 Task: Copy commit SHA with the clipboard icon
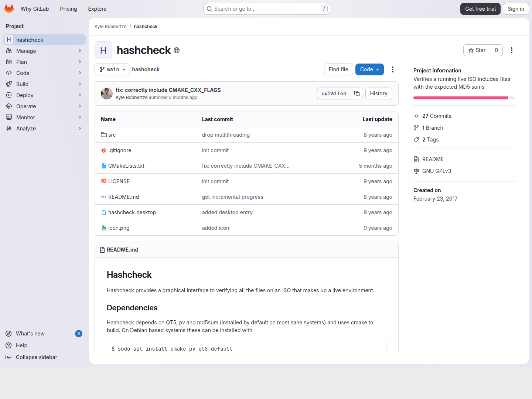[357, 93]
